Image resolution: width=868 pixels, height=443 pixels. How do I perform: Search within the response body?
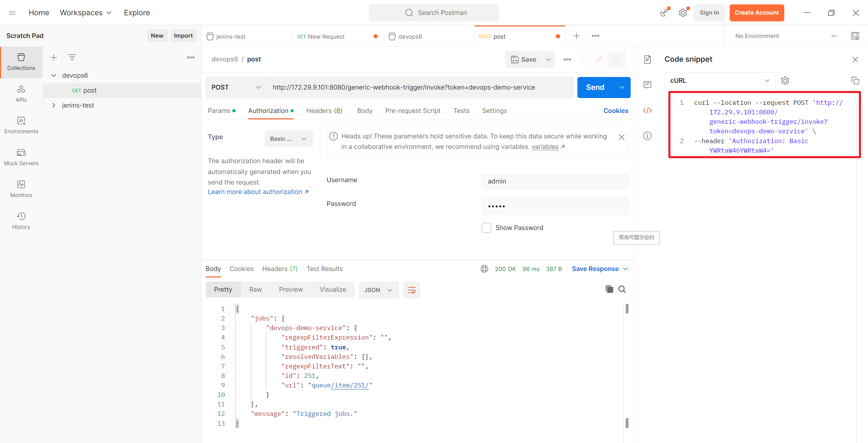tap(622, 289)
